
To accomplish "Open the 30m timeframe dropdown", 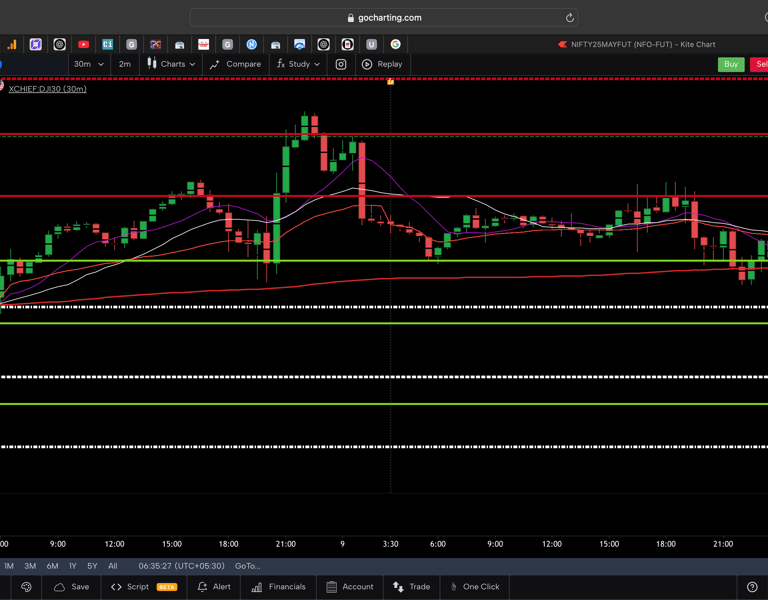I will [88, 64].
